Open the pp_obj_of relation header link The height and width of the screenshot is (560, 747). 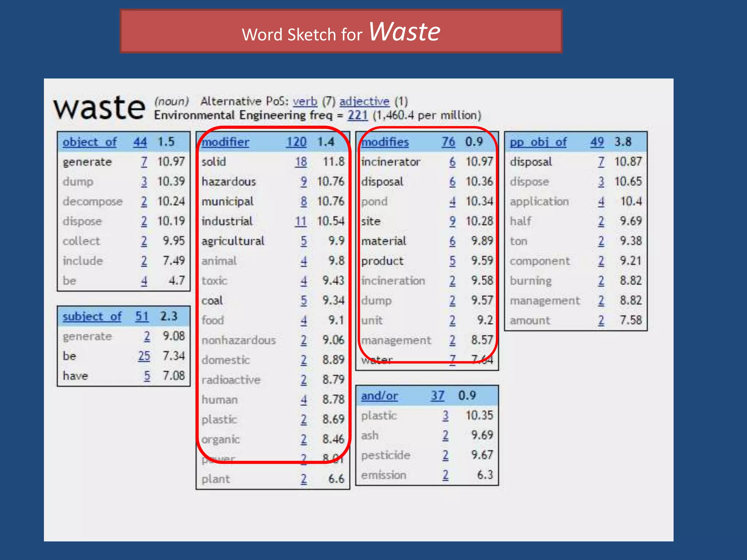tap(538, 142)
